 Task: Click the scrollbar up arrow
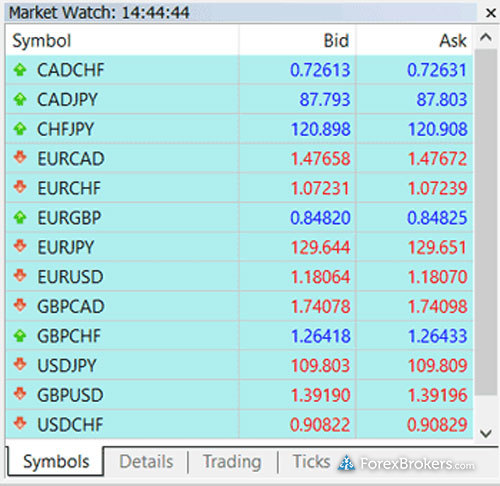tap(486, 37)
